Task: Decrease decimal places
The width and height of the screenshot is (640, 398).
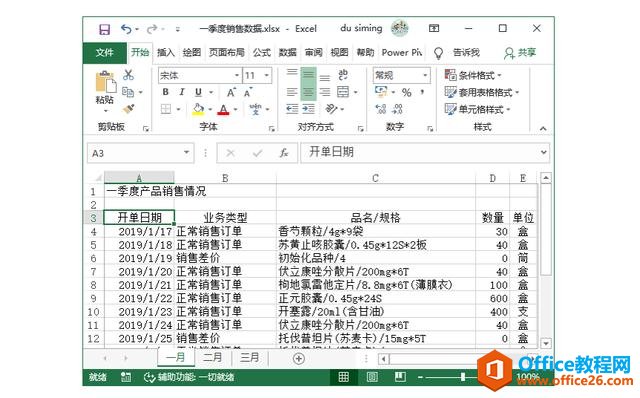Action: (397, 109)
